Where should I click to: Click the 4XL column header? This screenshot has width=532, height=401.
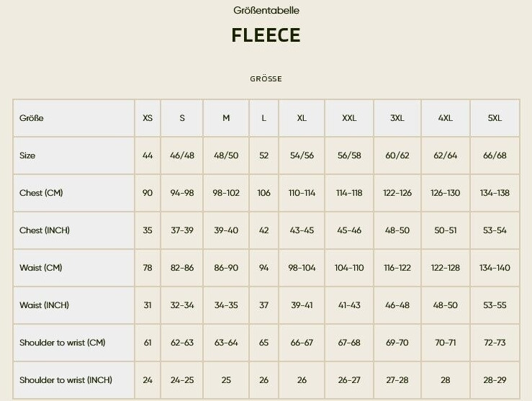coord(446,118)
